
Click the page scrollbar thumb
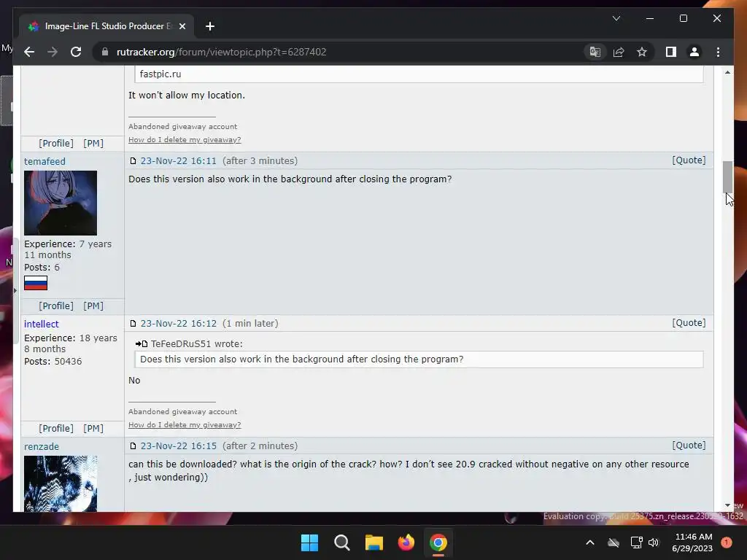tap(727, 176)
